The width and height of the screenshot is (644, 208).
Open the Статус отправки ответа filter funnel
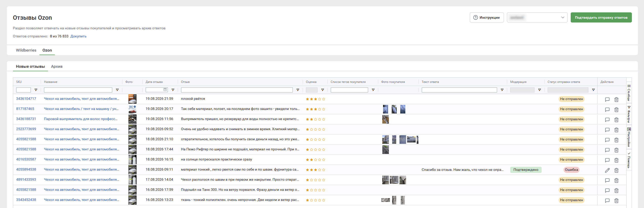(593, 90)
